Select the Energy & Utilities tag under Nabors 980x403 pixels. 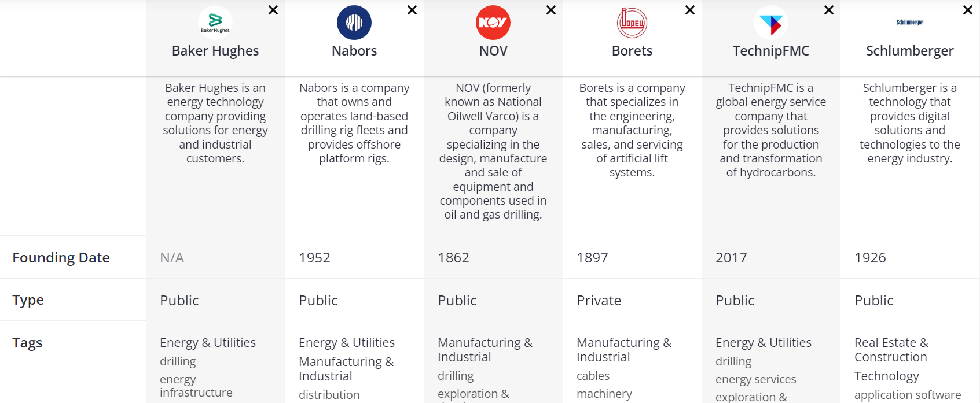347,343
